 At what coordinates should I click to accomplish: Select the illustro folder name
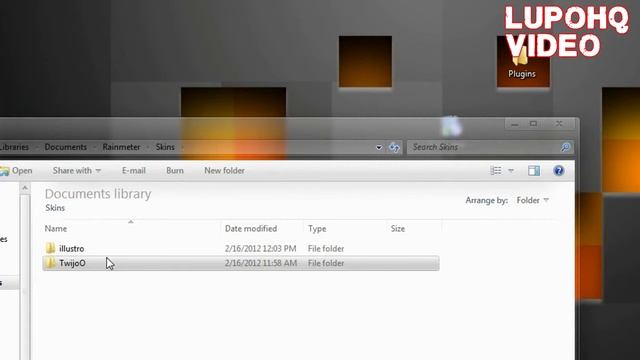(x=71, y=249)
